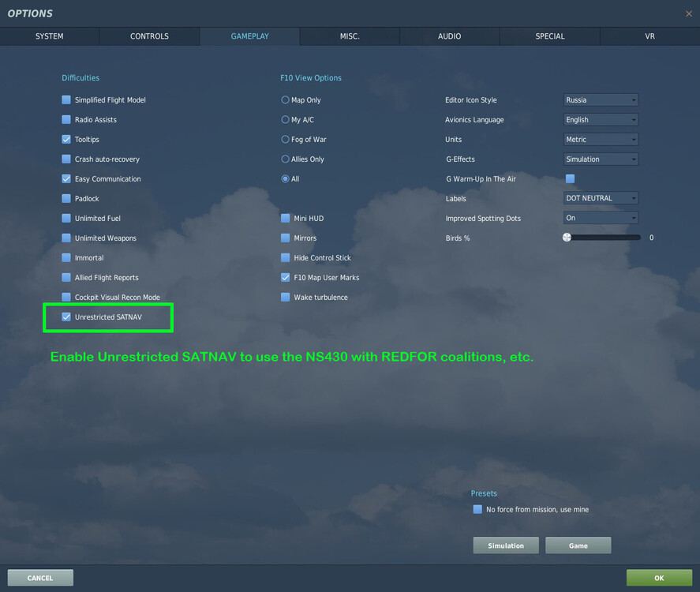Select the GAMEPLAY tab
The height and width of the screenshot is (592, 700).
click(x=249, y=36)
